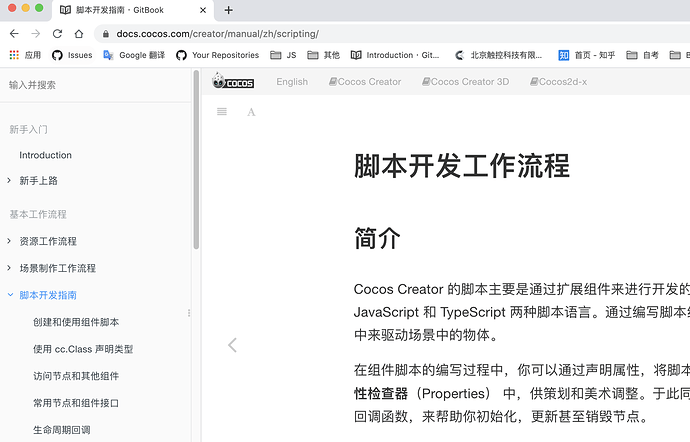Screen dimensions: 690x442
Task: Open the GitHub Issues bookmark
Action: (72, 55)
